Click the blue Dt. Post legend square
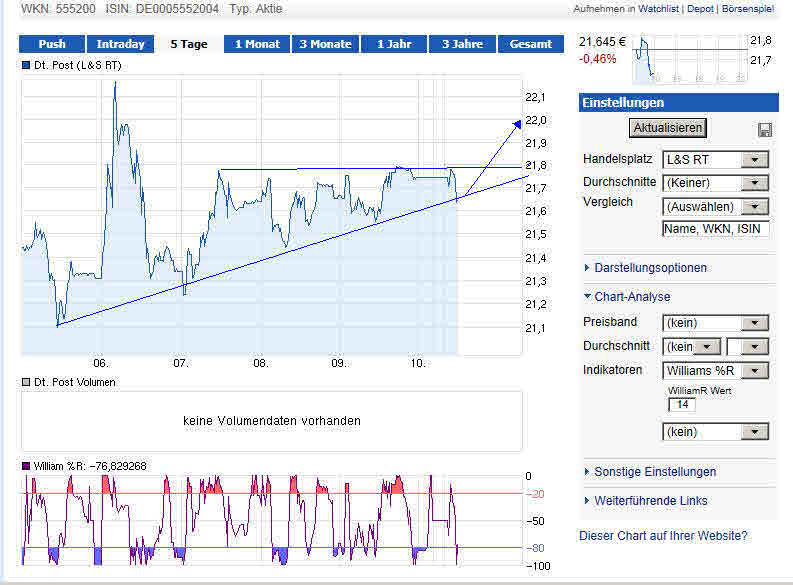 [x=26, y=65]
